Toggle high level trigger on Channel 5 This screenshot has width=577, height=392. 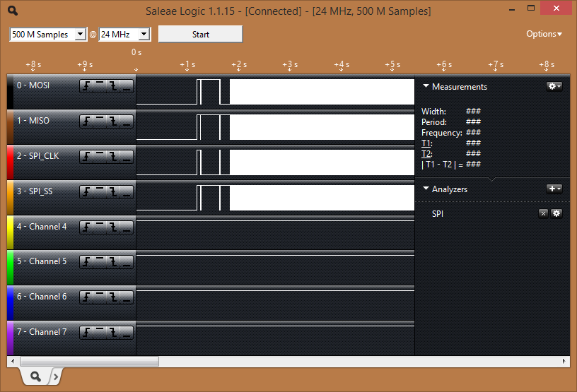(100, 262)
